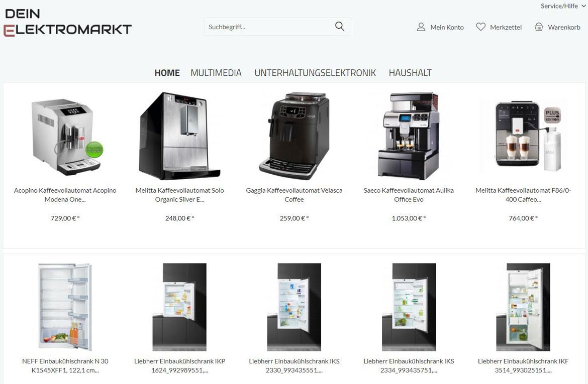Click the 1.053,00 € price
Screen dimensions: 588x384
tap(409, 218)
